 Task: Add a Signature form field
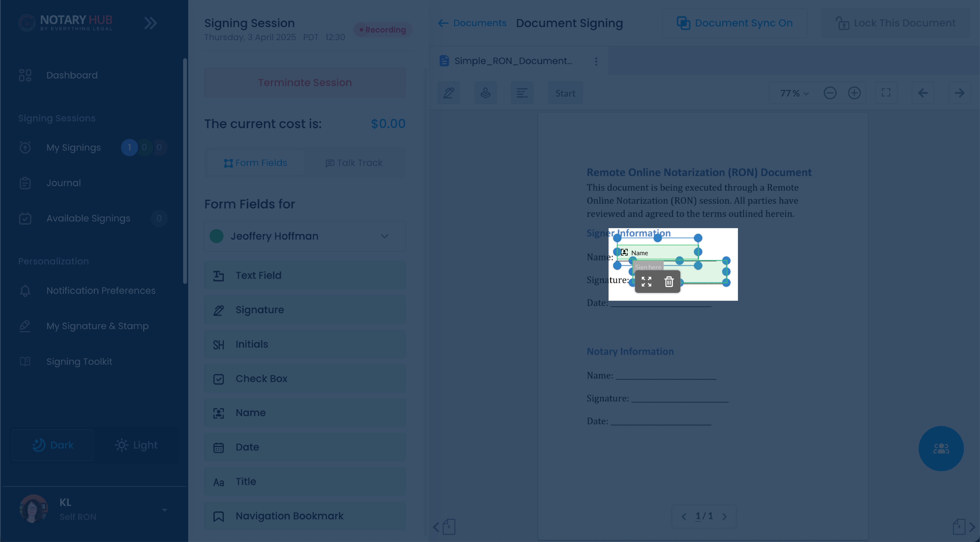point(305,310)
